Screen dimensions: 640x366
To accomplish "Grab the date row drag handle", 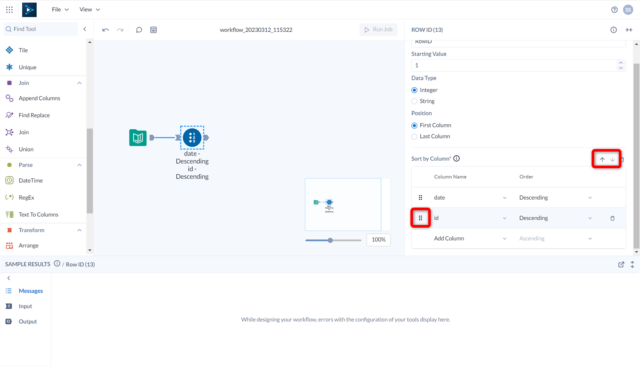I will click(x=420, y=197).
